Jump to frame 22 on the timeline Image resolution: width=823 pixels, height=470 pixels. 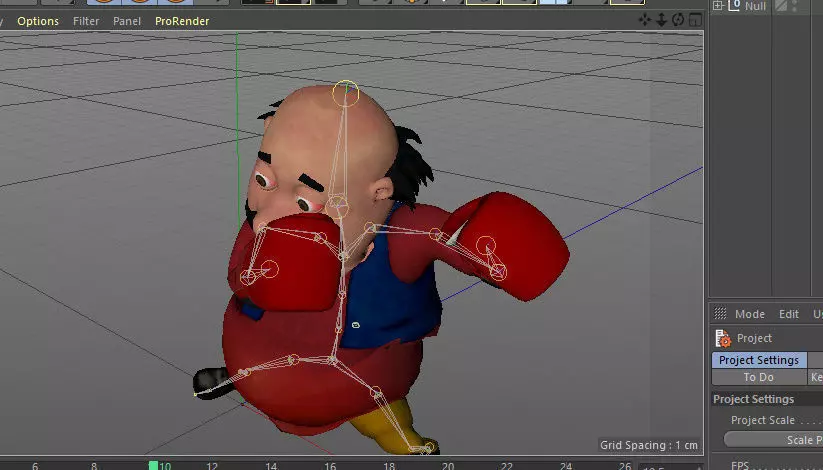coord(506,466)
